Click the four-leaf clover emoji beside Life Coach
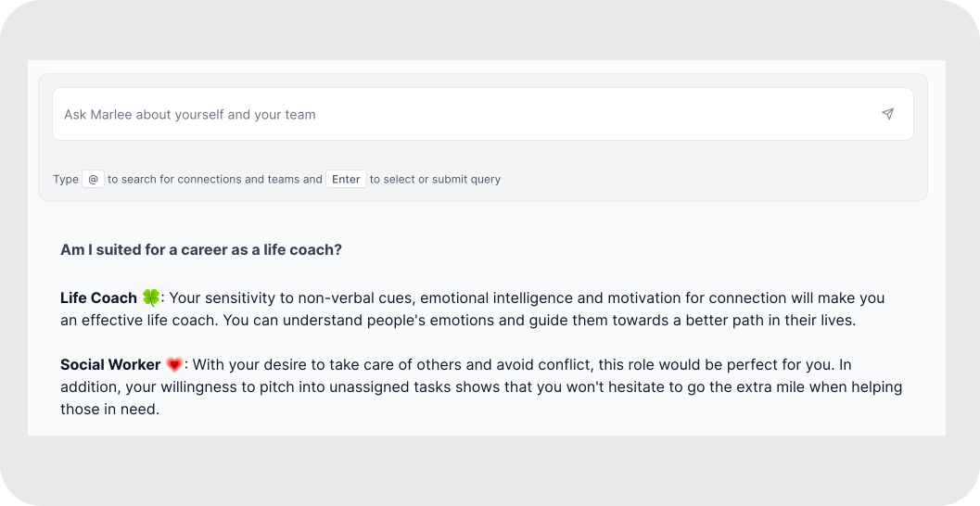The height and width of the screenshot is (506, 980). click(x=151, y=297)
